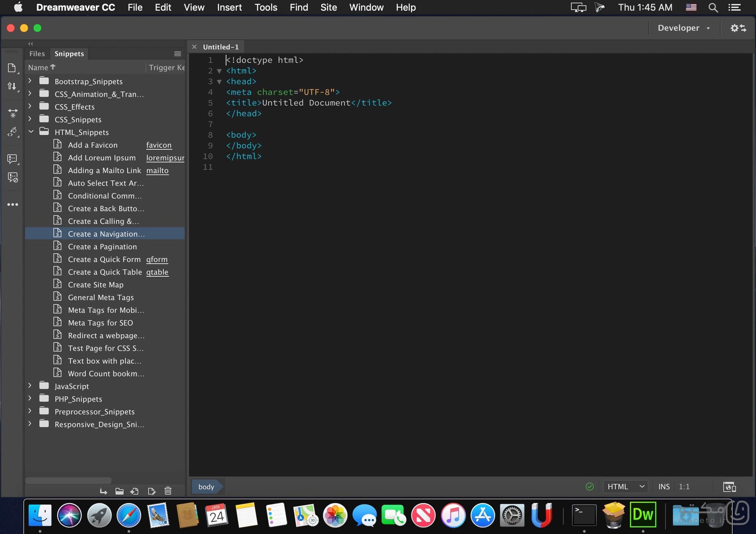Image resolution: width=756 pixels, height=534 pixels.
Task: Click the Edit Snippet icon
Action: point(152,491)
